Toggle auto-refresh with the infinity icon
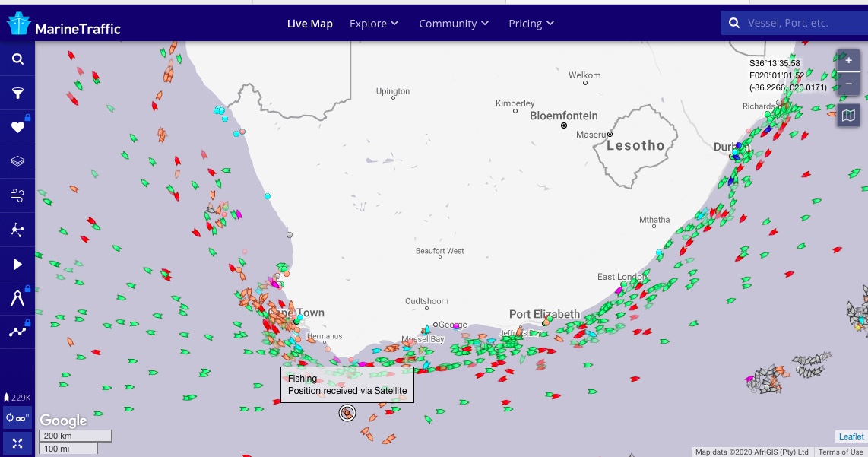Screen dimensions: 868x457 click(17, 417)
